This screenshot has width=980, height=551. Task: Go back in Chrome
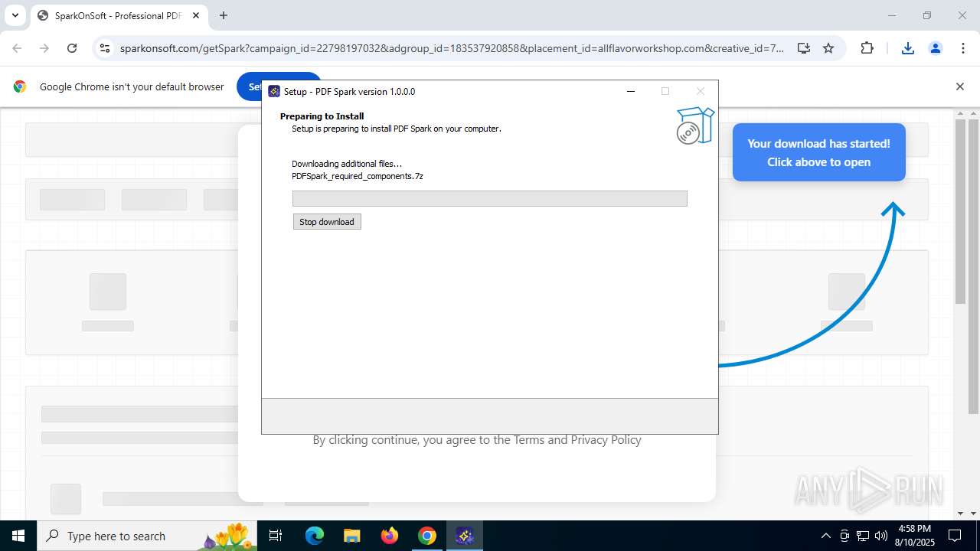coord(17,48)
